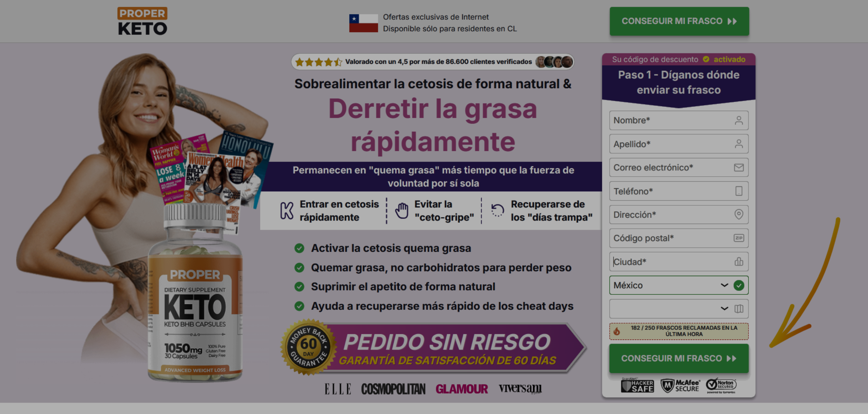Click the flame icon by frascos counter

617,331
